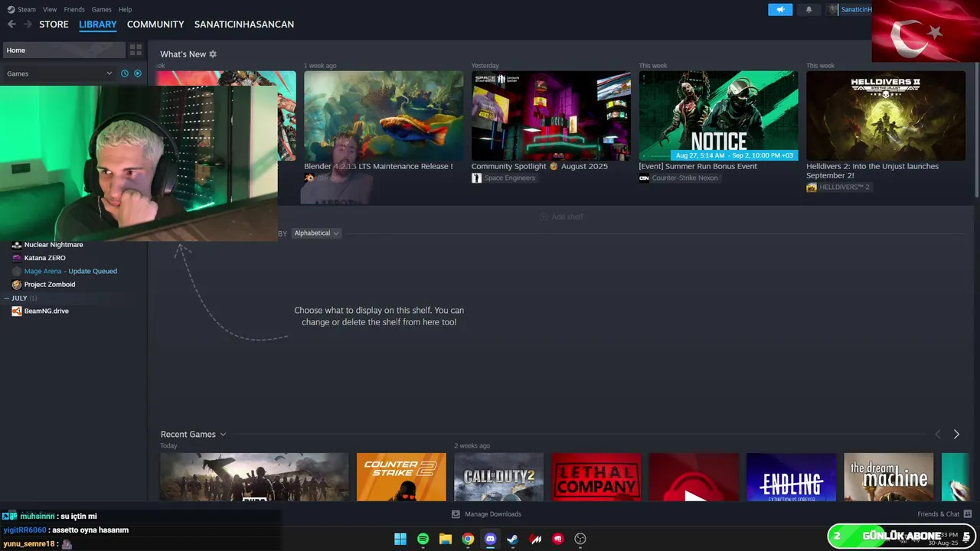
Task: Toggle show ready-to-play games icon
Action: click(138, 73)
